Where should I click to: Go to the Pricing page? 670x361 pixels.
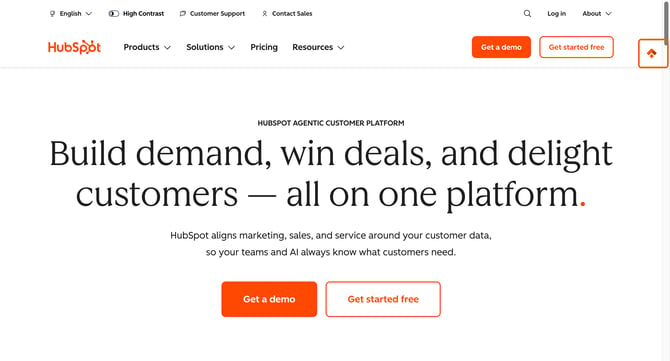[x=264, y=47]
